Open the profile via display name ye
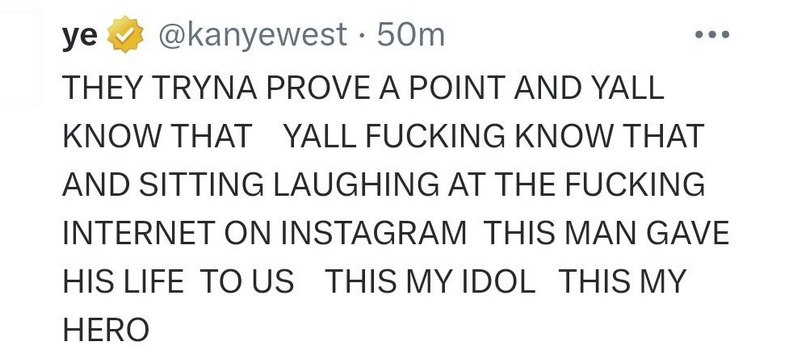Viewport: 785px width, 361px height. click(79, 37)
